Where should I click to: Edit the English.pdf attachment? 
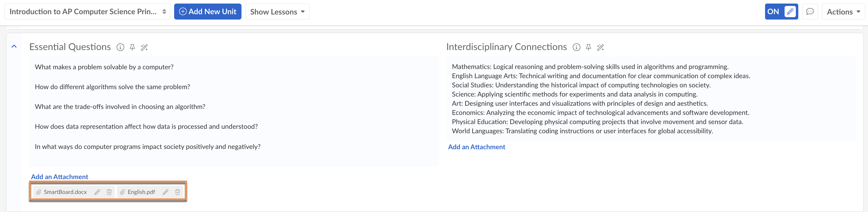point(166,192)
